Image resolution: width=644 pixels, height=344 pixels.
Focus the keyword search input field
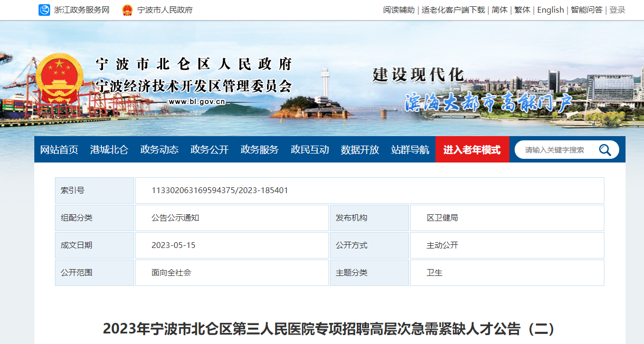(557, 150)
